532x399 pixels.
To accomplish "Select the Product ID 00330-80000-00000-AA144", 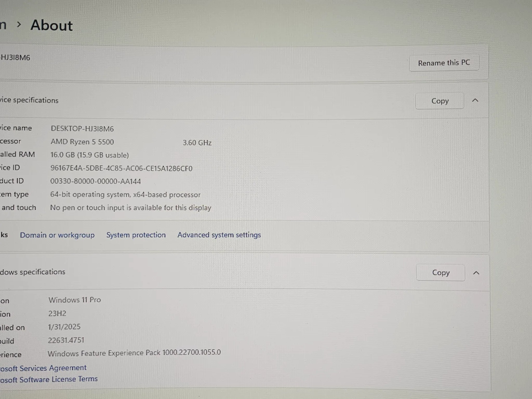I will click(95, 181).
